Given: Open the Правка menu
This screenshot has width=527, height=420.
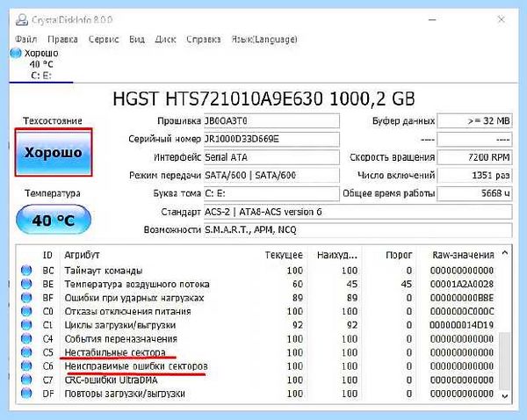Looking at the screenshot, I should (62, 40).
